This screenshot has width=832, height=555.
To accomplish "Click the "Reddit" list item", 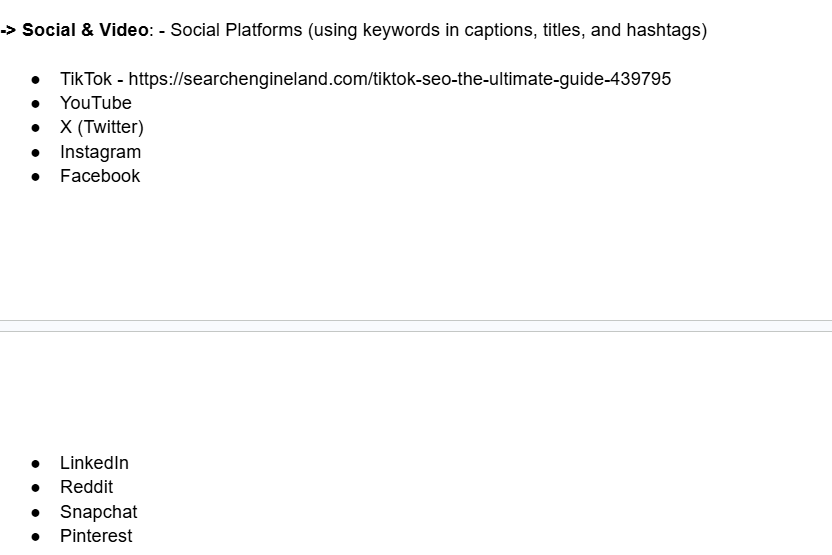I will (86, 487).
